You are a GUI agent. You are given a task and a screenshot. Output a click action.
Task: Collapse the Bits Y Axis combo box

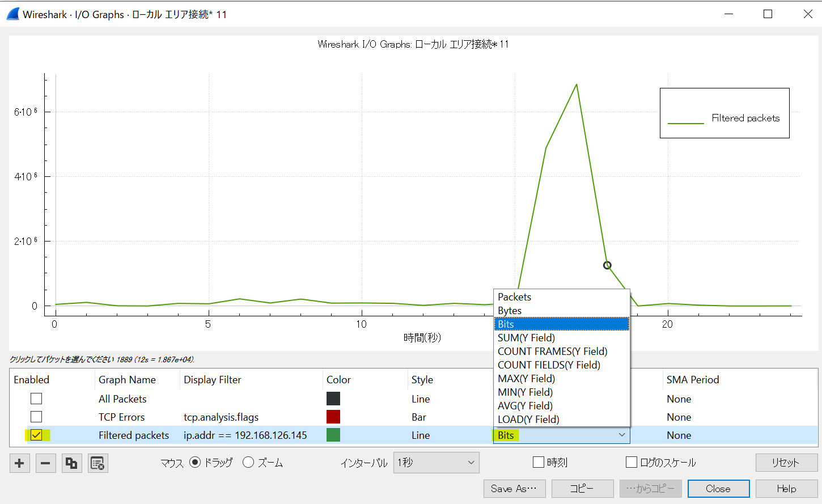pyautogui.click(x=561, y=435)
